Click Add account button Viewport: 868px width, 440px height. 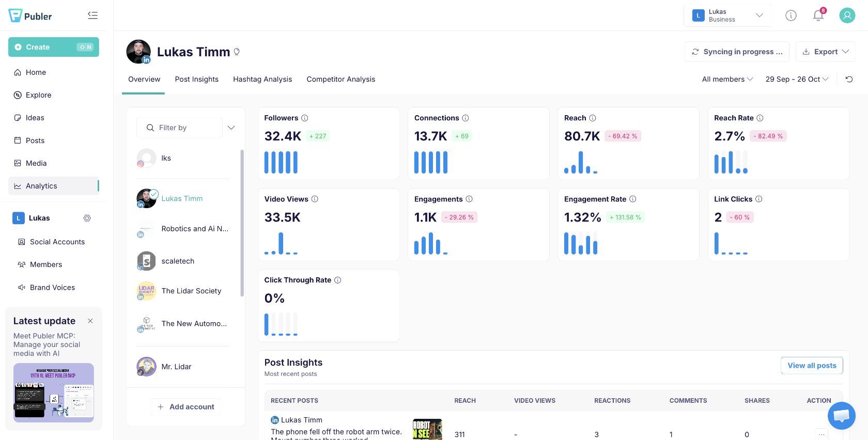(x=186, y=407)
